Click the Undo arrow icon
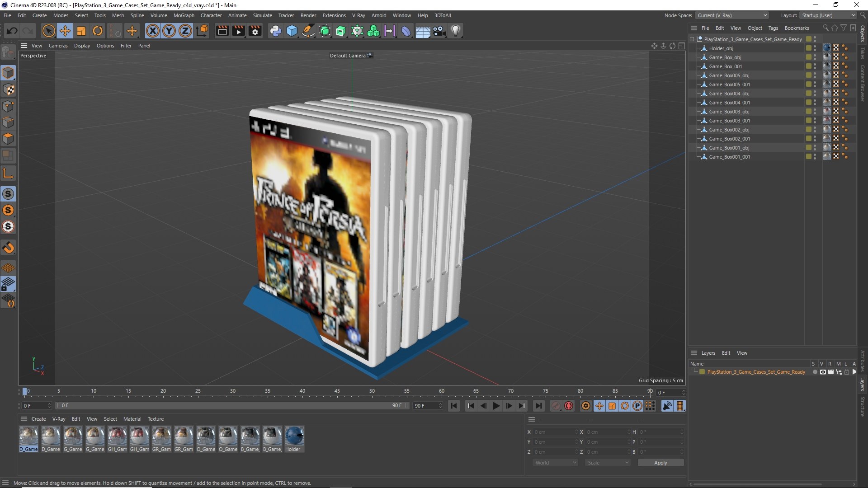The image size is (868, 488). click(12, 31)
